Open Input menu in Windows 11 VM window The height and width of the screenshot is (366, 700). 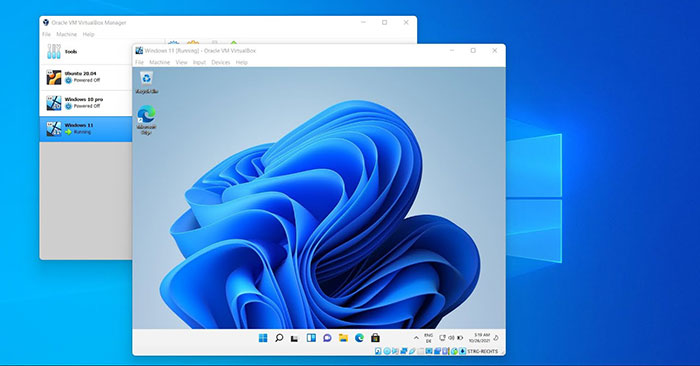tap(199, 62)
